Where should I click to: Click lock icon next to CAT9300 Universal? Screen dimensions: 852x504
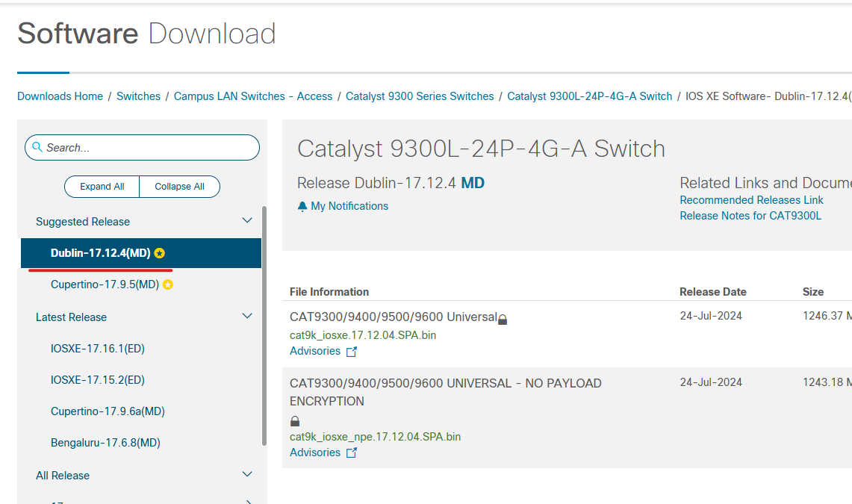503,320
